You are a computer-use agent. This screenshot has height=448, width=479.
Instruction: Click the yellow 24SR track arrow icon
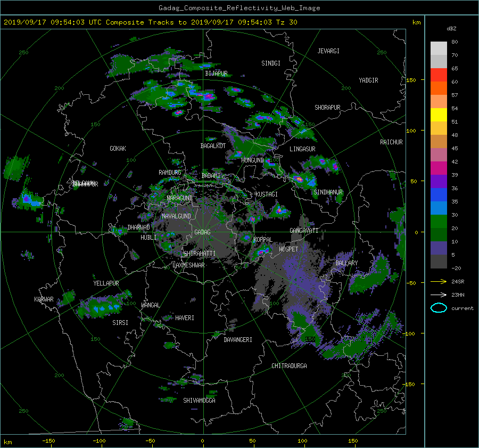(x=439, y=281)
